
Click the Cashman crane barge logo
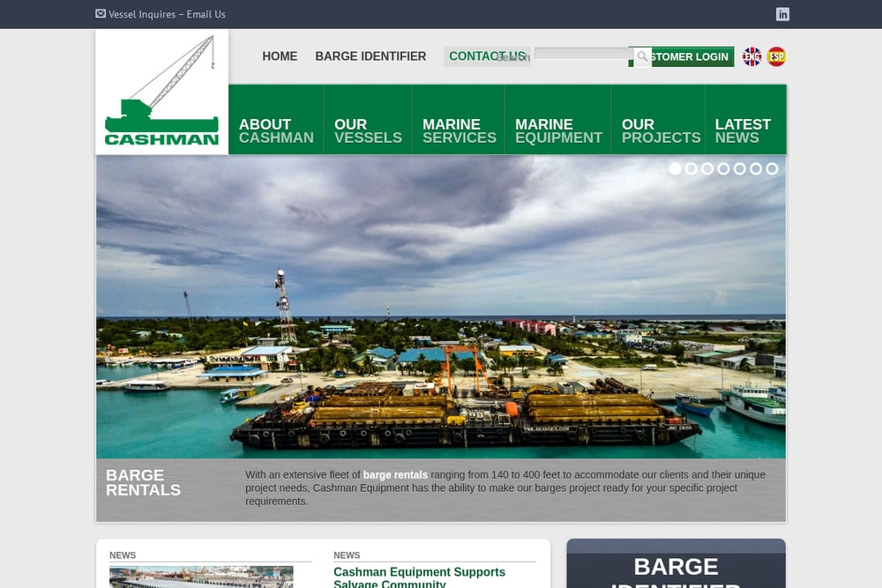162,93
